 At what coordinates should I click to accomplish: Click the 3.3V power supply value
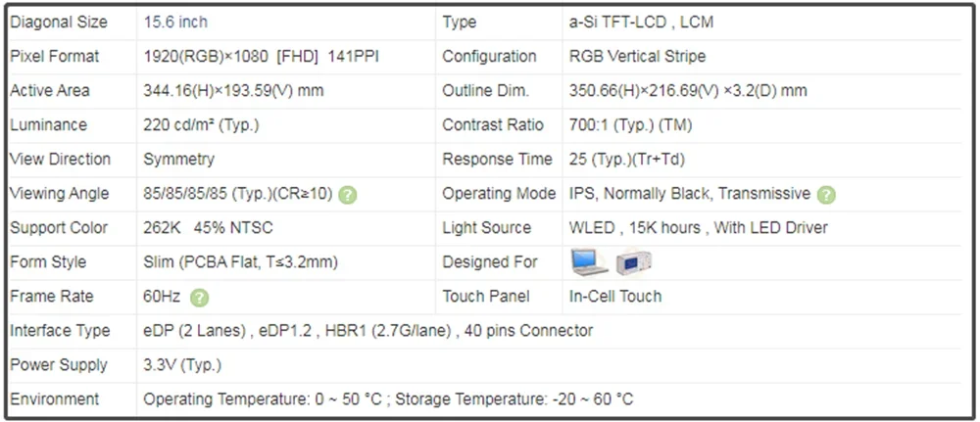(x=182, y=364)
